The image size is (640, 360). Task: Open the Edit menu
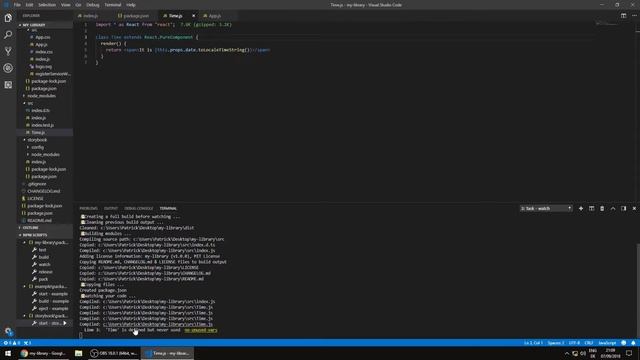(29, 5)
